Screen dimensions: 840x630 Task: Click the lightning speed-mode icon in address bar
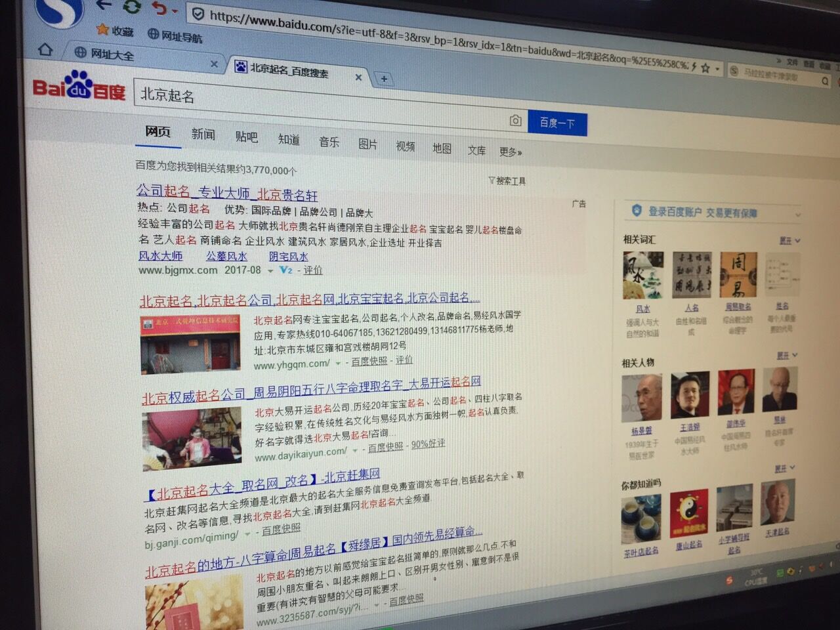pos(694,67)
